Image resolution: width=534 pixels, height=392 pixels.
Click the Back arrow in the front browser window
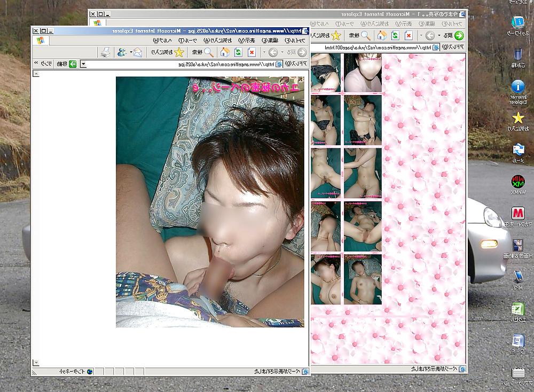click(x=302, y=52)
